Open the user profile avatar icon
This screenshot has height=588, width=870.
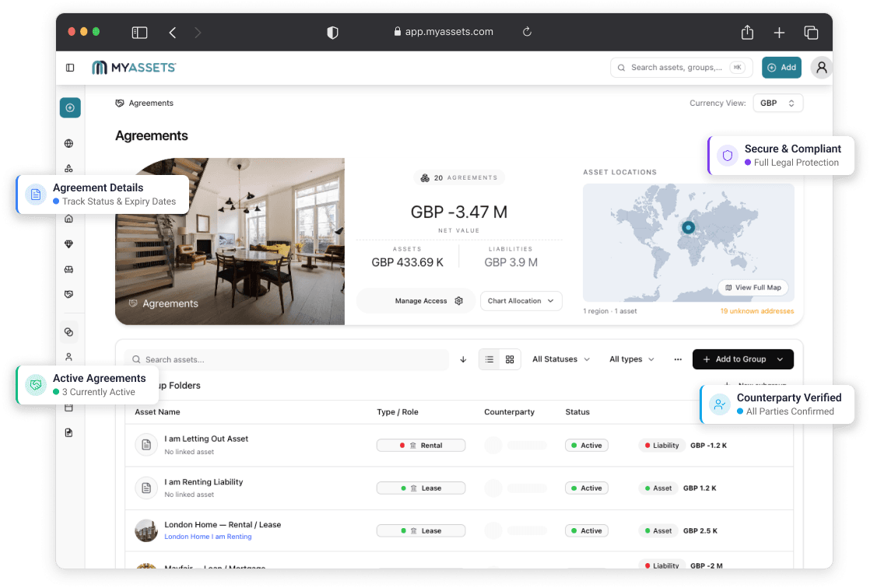pos(822,68)
